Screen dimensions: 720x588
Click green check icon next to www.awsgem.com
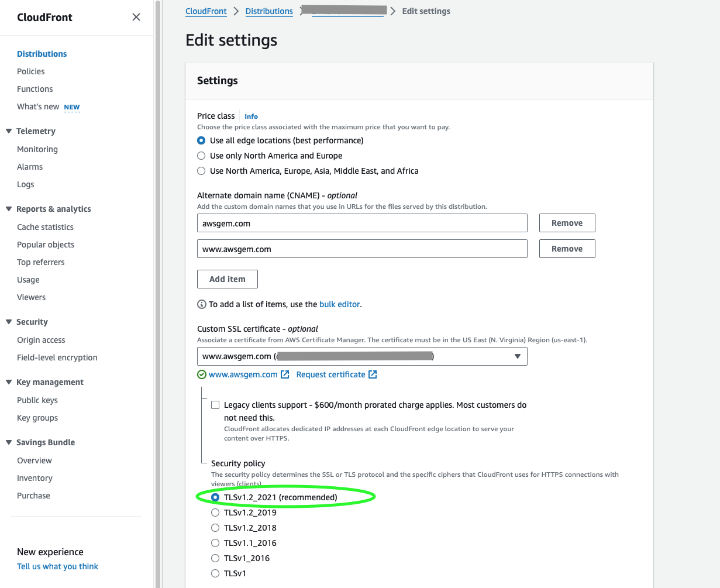202,374
